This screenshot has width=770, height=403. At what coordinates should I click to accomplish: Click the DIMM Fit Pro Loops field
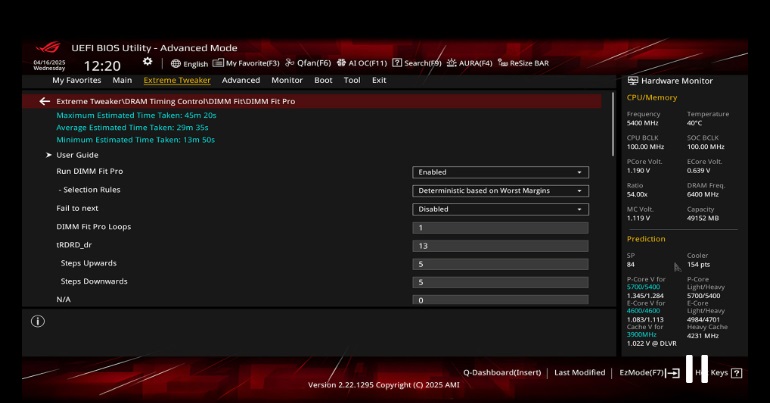click(500, 228)
